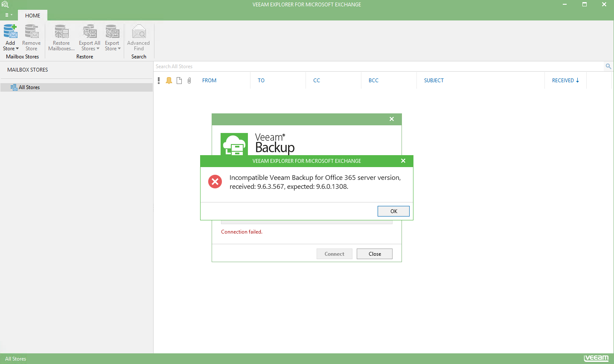Close the incompatible version error dialog
This screenshot has height=364, width=614.
coord(403,161)
